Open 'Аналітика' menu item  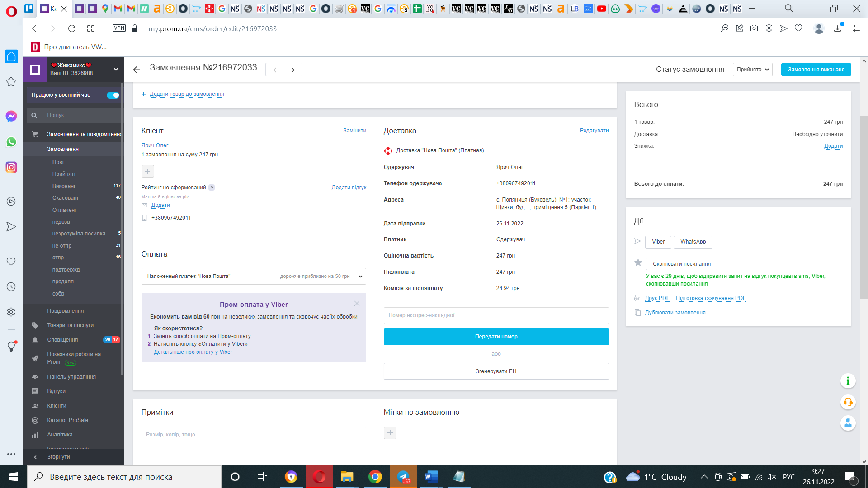click(60, 435)
